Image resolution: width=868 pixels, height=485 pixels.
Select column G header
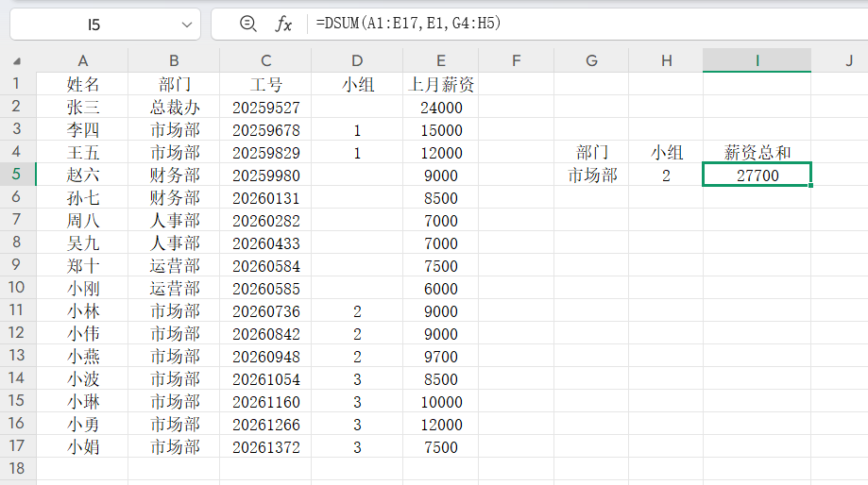(x=591, y=61)
